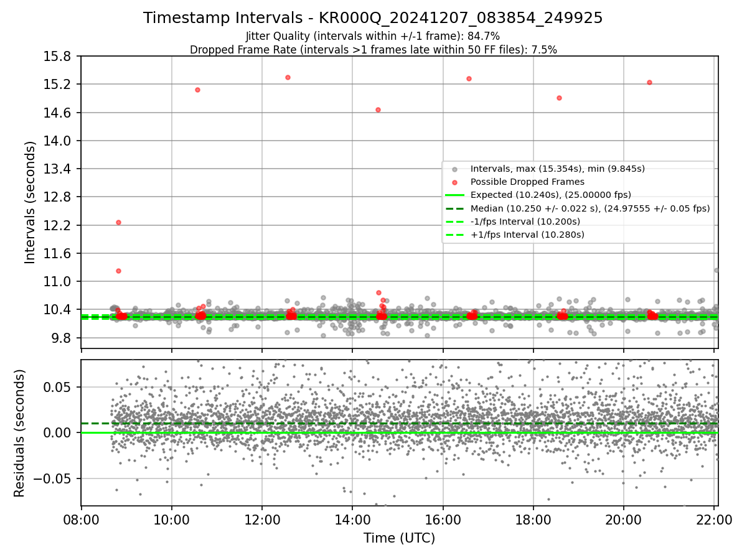Click the 'Dropped Frame Rate' subtitle line
The width and height of the screenshot is (747, 560).
(x=373, y=50)
